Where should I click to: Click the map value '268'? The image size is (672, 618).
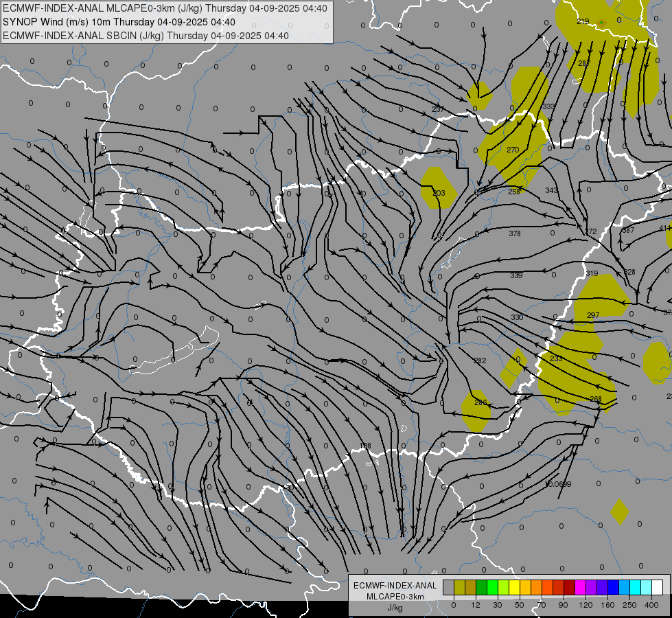[596, 399]
